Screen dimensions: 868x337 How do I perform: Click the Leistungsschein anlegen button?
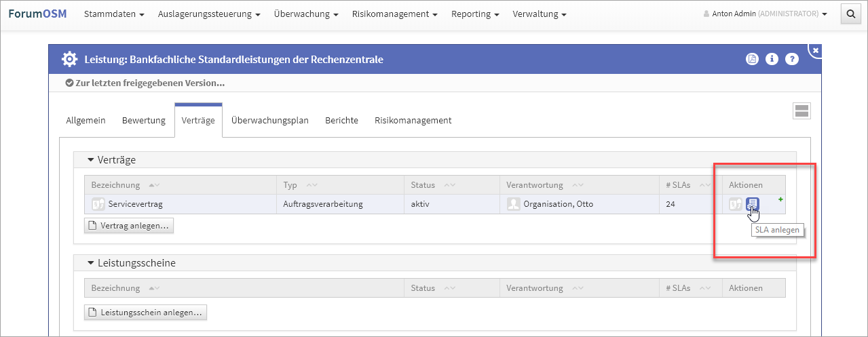pos(145,313)
